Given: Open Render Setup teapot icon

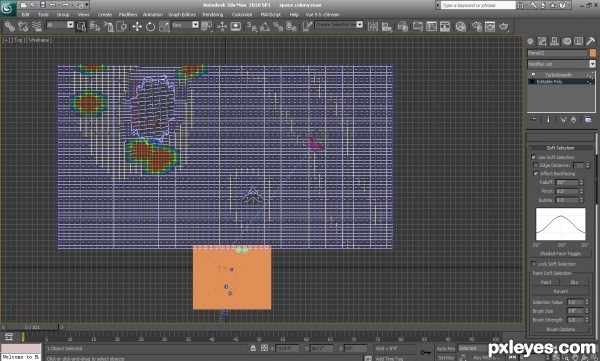Looking at the screenshot, I should (x=476, y=26).
